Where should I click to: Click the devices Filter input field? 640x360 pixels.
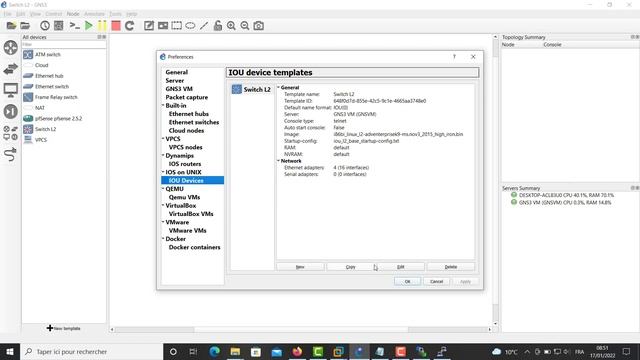64,44
